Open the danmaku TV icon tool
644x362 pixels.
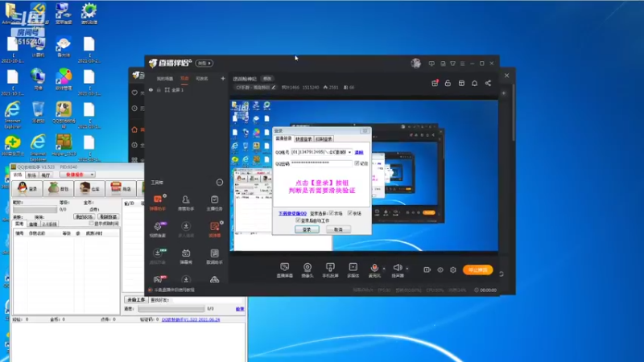186,256
